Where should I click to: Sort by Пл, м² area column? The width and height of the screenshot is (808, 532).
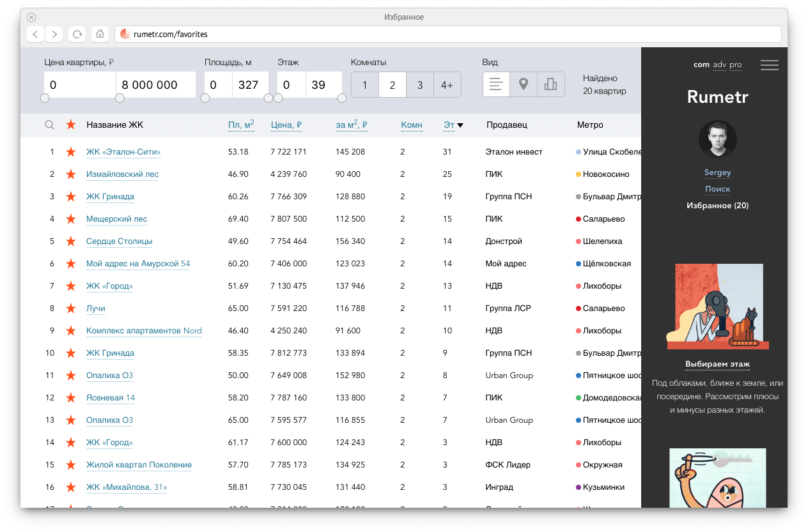tap(241, 125)
